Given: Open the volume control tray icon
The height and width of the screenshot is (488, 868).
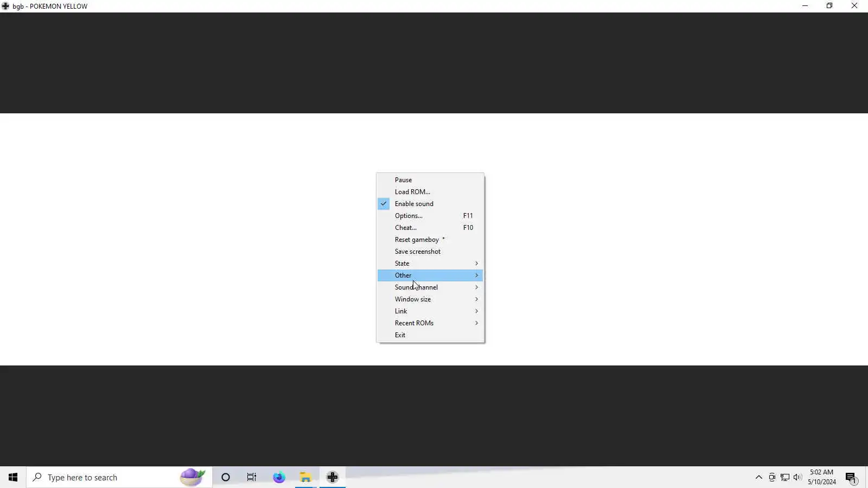Looking at the screenshot, I should coord(797,477).
